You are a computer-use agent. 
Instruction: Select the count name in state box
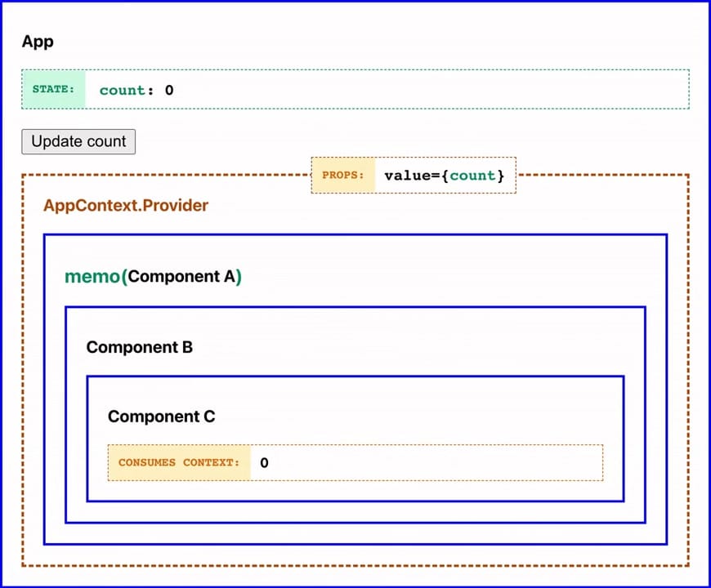122,90
